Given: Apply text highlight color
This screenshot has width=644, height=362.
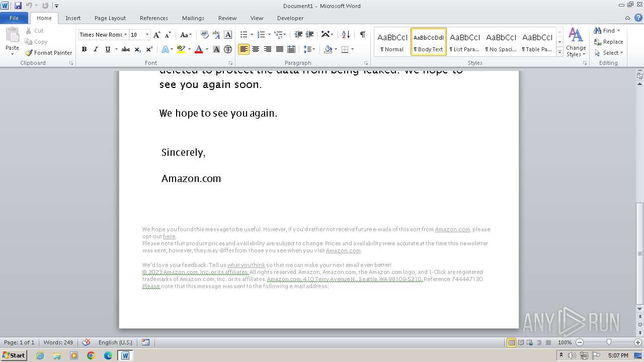Looking at the screenshot, I should (x=181, y=49).
